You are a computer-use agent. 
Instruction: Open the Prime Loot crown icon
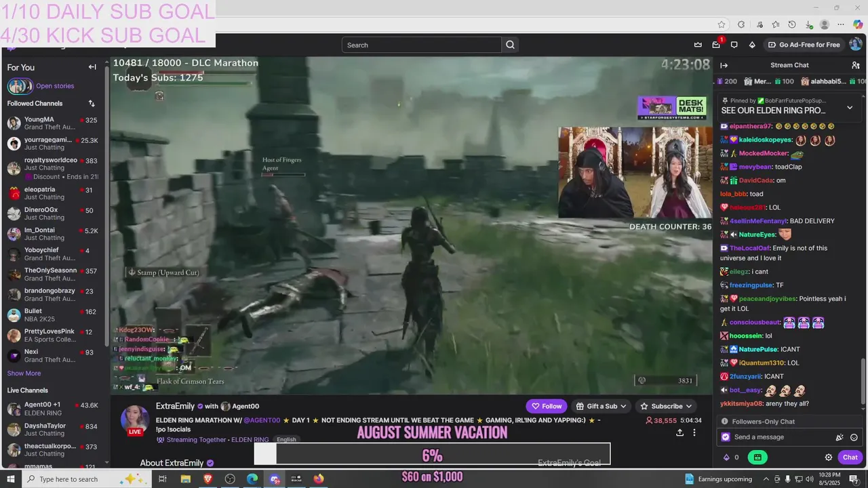tap(698, 45)
